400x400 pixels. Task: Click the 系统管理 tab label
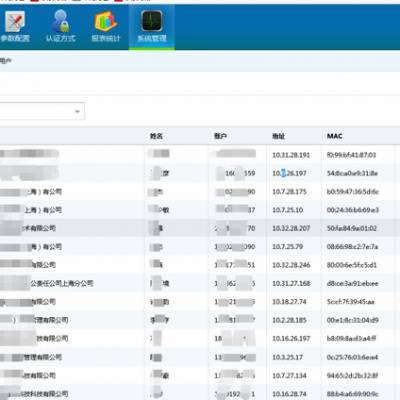[152, 38]
